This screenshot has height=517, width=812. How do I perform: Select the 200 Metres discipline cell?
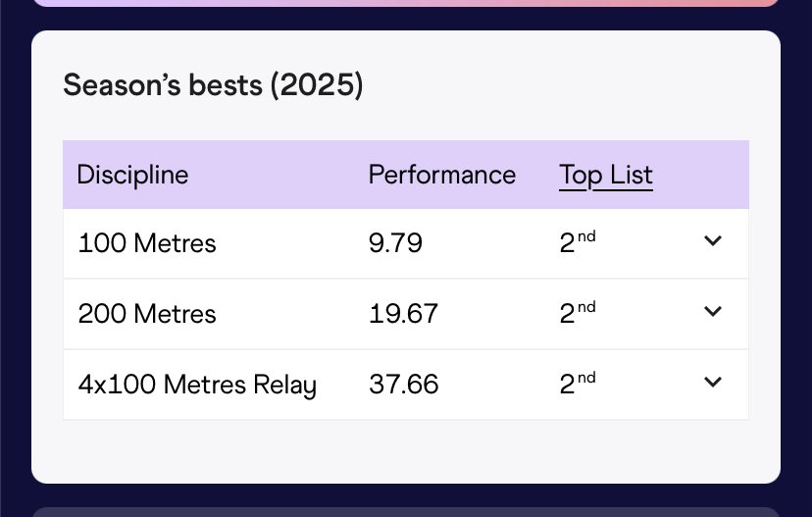coord(146,313)
